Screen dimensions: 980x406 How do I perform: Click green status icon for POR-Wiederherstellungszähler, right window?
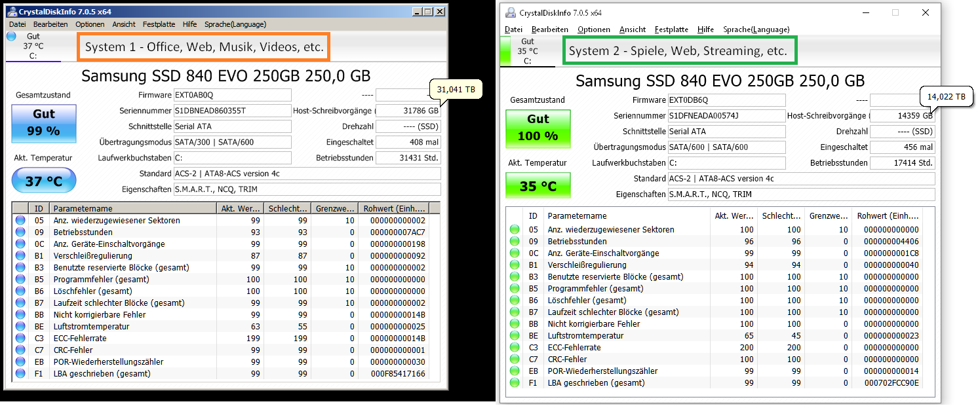point(515,371)
